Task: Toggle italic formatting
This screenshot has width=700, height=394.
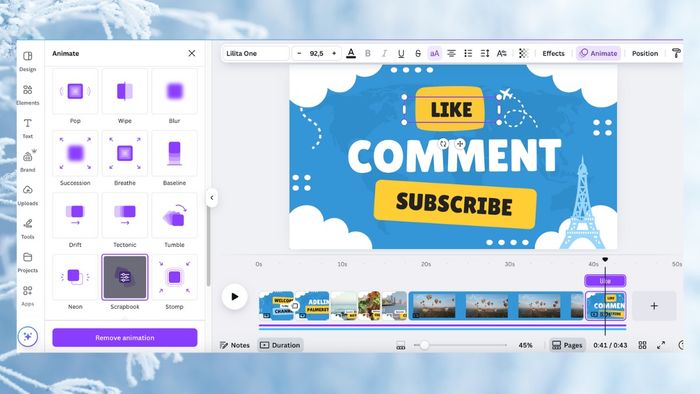Action: [384, 54]
